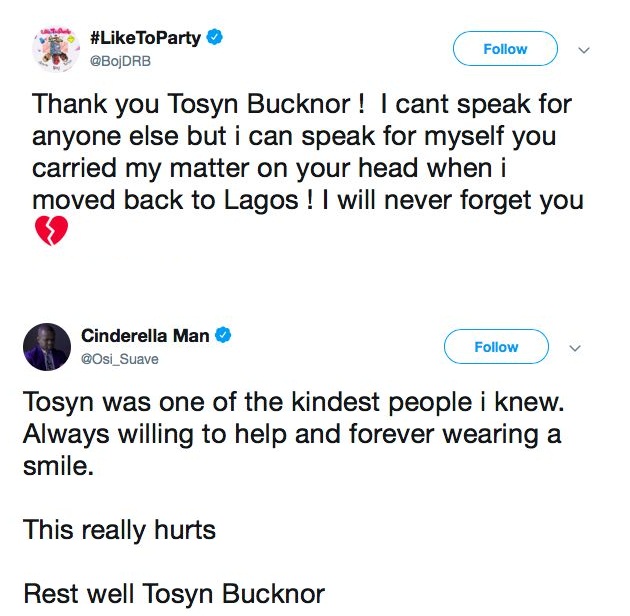Click the Cinderella Man display name

[x=145, y=336]
